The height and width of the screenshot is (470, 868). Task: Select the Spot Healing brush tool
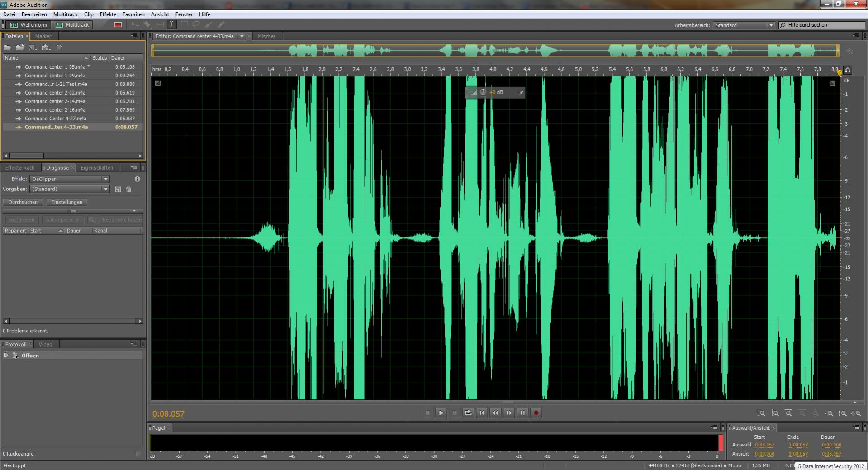(x=220, y=25)
